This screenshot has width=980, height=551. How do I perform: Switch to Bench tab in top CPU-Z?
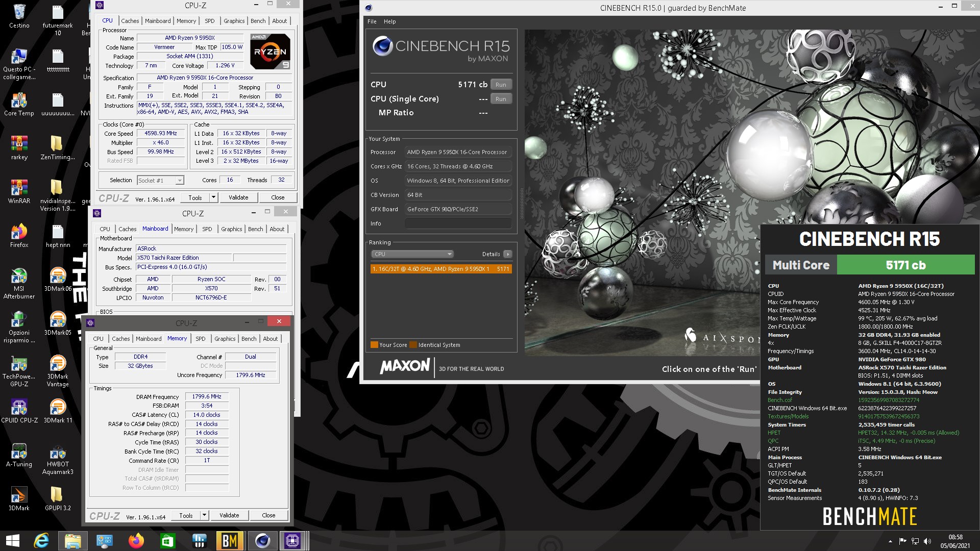tap(258, 21)
